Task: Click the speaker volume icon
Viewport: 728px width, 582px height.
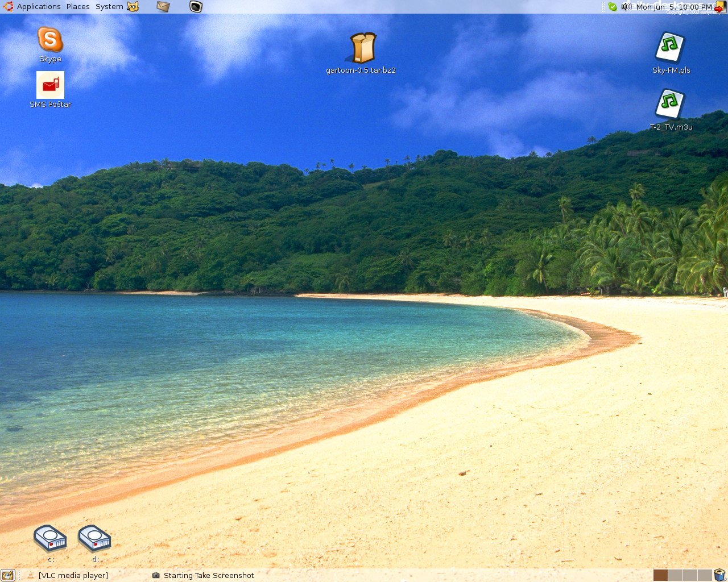Action: (x=626, y=7)
